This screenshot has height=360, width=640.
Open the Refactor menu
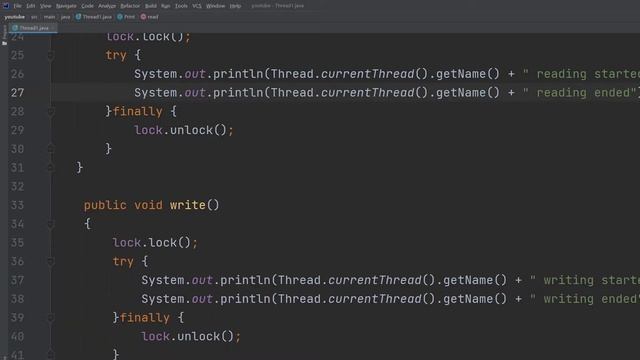130,6
